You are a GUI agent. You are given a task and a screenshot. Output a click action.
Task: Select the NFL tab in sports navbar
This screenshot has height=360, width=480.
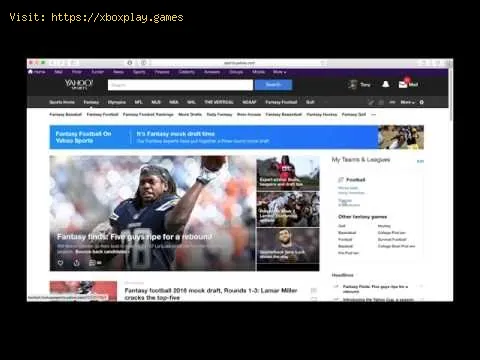pyautogui.click(x=139, y=102)
